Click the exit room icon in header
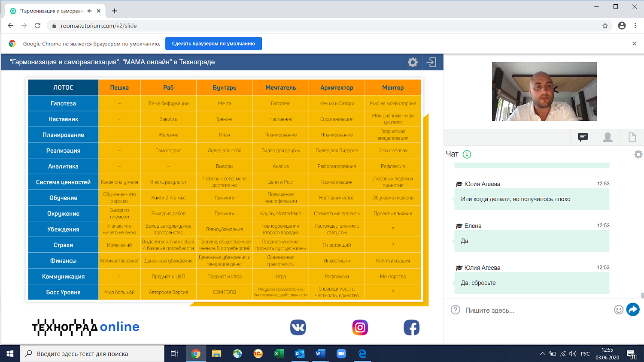 (x=431, y=62)
